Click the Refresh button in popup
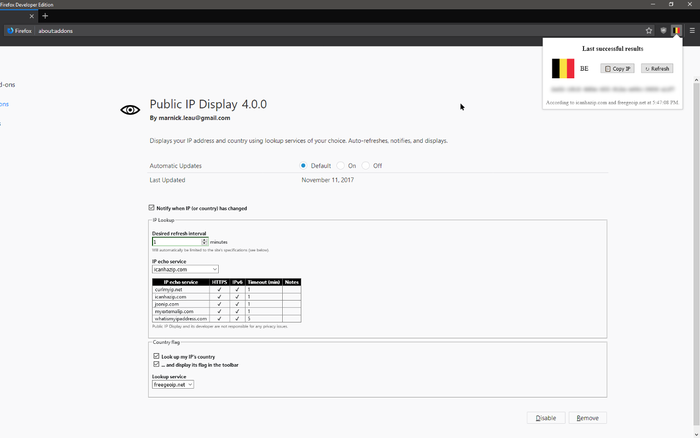The height and width of the screenshot is (438, 700). click(x=657, y=69)
